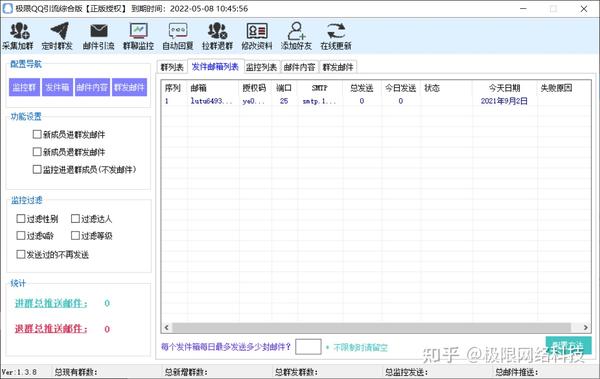The image size is (600, 379).
Task: Open the 拉群退群 tool
Action: [x=217, y=36]
